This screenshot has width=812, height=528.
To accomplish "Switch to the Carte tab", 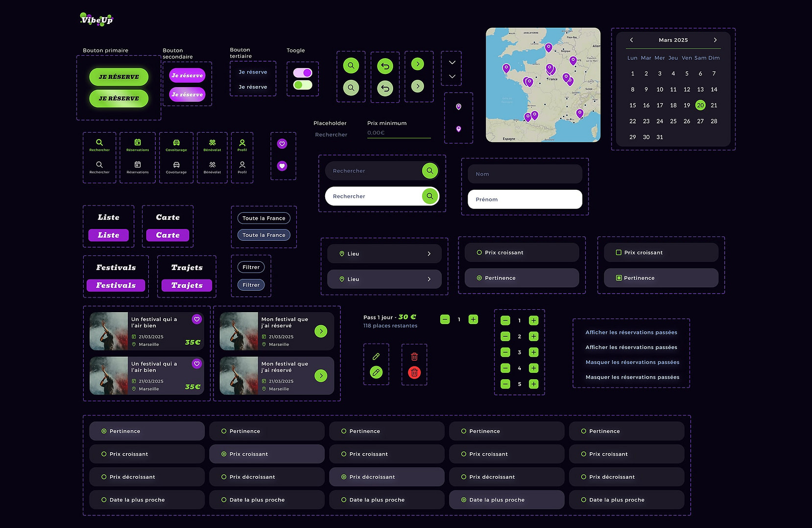I will 167,235.
